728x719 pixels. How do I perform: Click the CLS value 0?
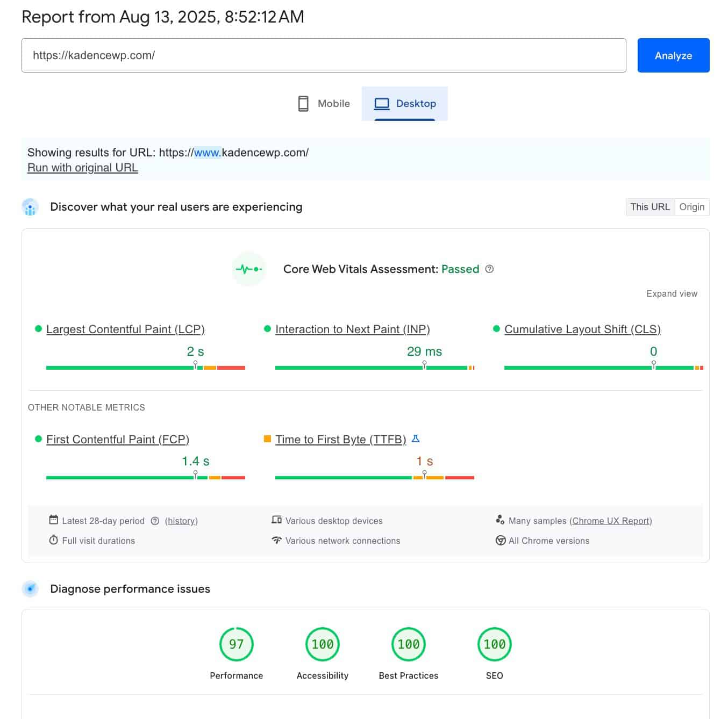(653, 351)
